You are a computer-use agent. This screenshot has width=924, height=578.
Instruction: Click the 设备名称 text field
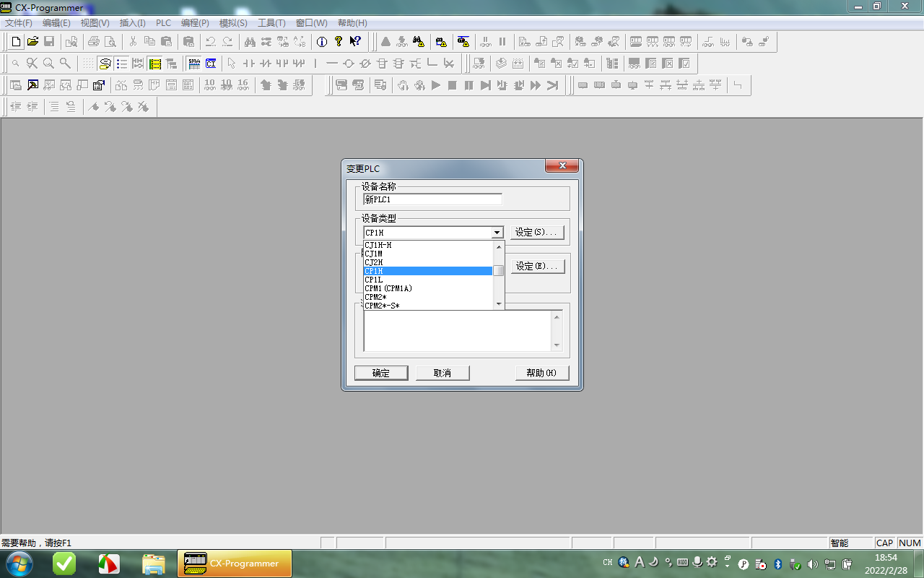[x=432, y=199]
